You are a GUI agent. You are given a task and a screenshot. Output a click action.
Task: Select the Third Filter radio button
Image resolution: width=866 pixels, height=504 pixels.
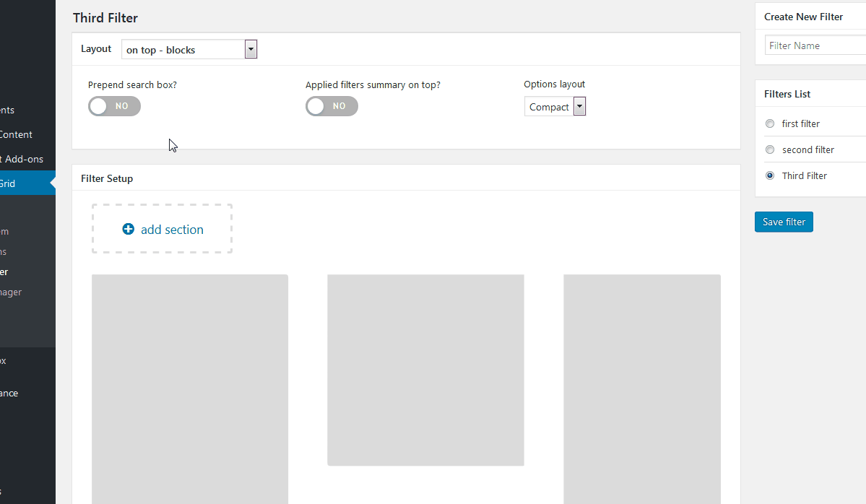(770, 175)
